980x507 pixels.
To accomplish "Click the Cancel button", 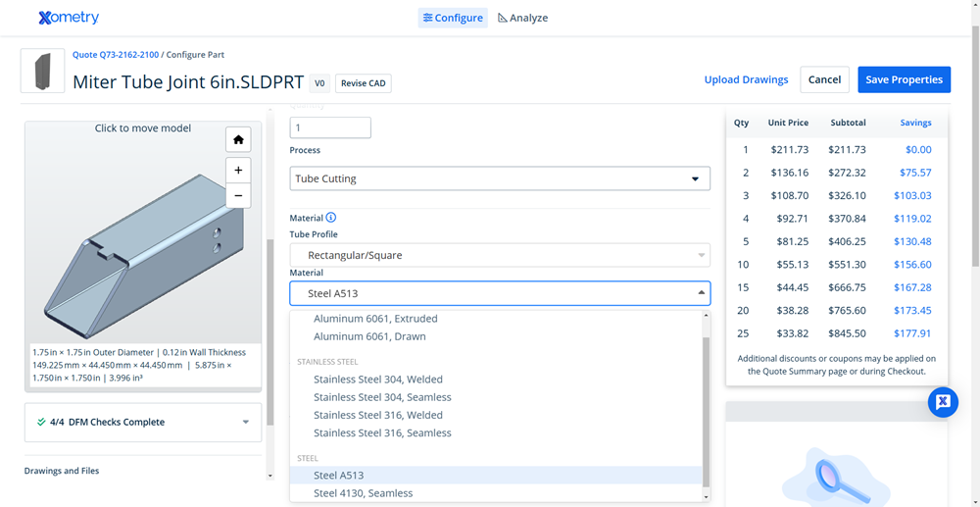I will pyautogui.click(x=824, y=80).
